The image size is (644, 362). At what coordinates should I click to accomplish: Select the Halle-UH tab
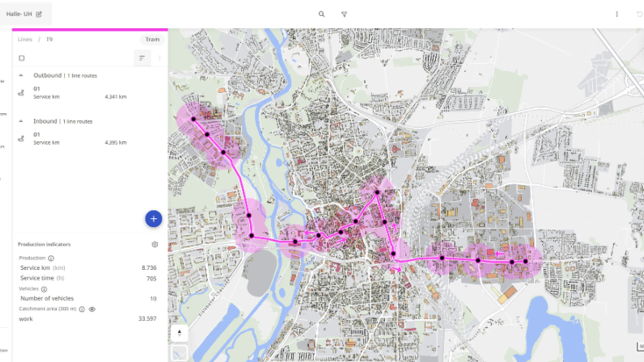click(x=19, y=14)
